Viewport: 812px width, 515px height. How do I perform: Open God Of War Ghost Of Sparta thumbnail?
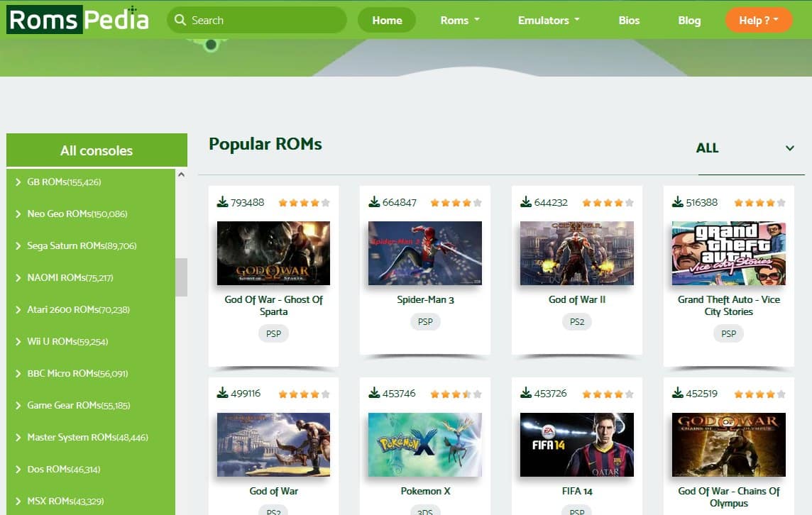click(273, 253)
